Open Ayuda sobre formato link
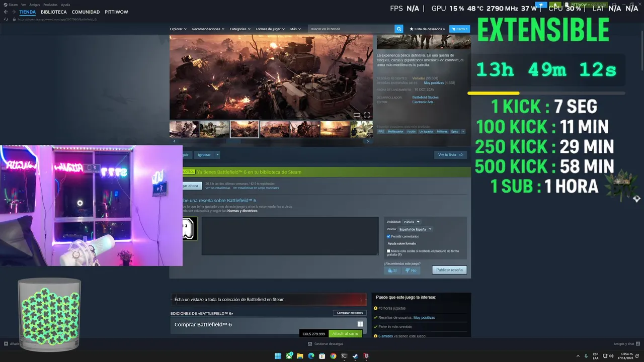The width and height of the screenshot is (644, 362). point(401,243)
